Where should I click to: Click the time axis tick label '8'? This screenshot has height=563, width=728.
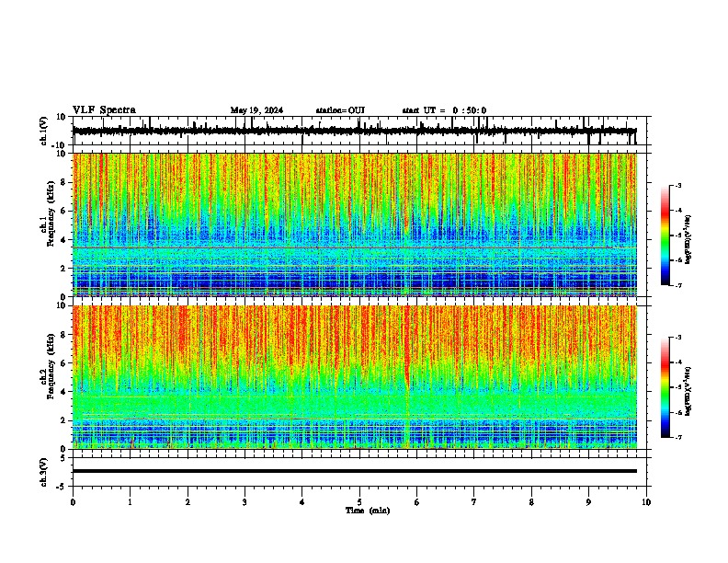[x=531, y=501]
